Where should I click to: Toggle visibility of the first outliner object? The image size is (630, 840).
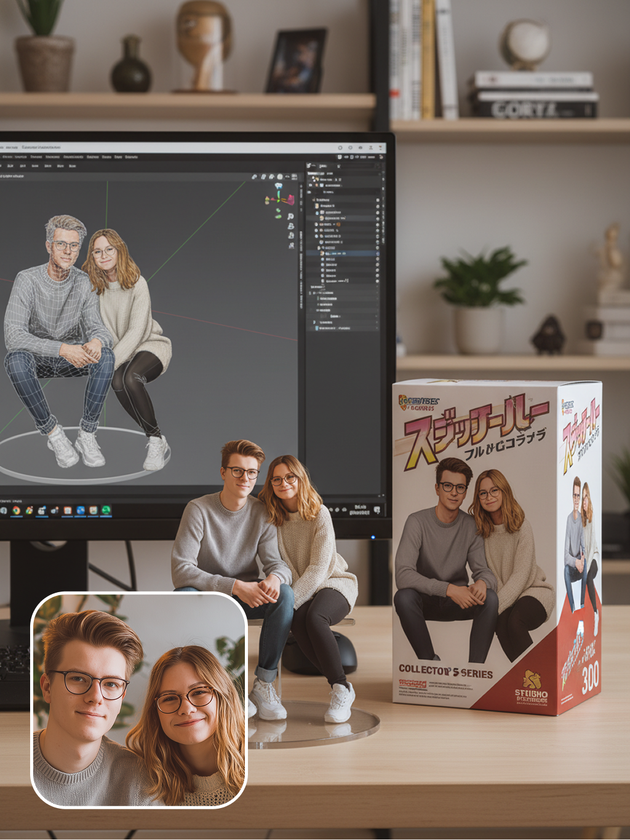pyautogui.click(x=377, y=200)
